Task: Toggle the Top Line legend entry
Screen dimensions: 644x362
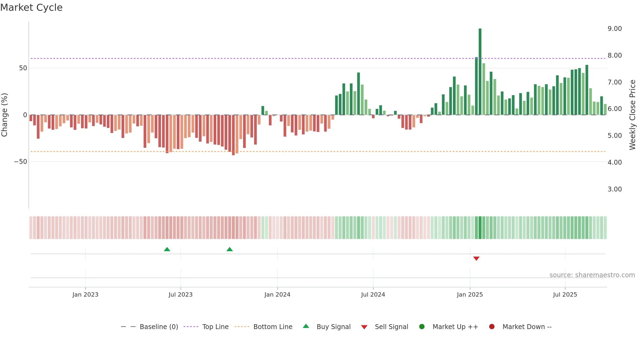Action: 206,327
